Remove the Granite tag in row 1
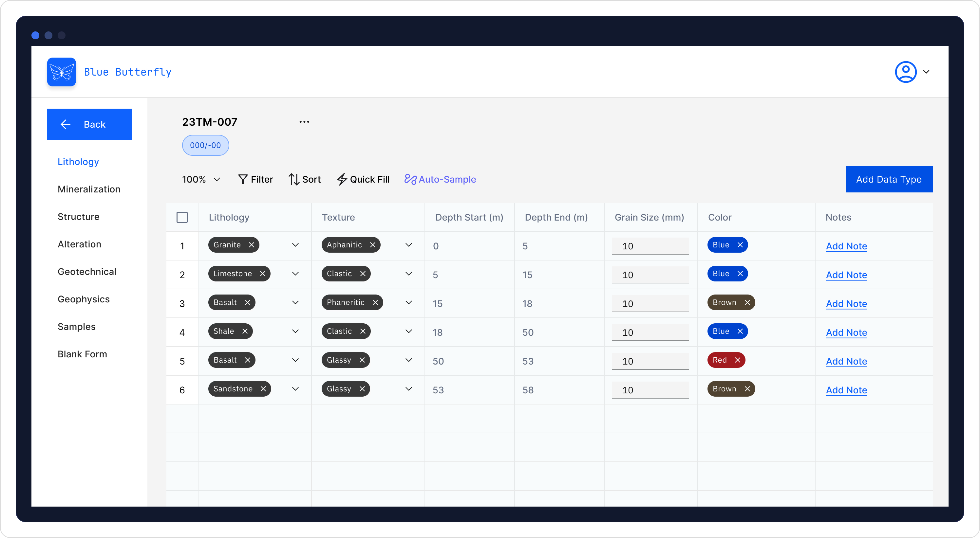The width and height of the screenshot is (980, 538). point(252,245)
